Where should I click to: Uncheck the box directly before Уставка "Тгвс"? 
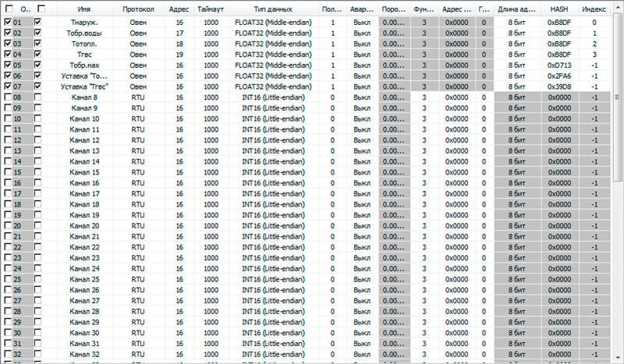[37, 87]
